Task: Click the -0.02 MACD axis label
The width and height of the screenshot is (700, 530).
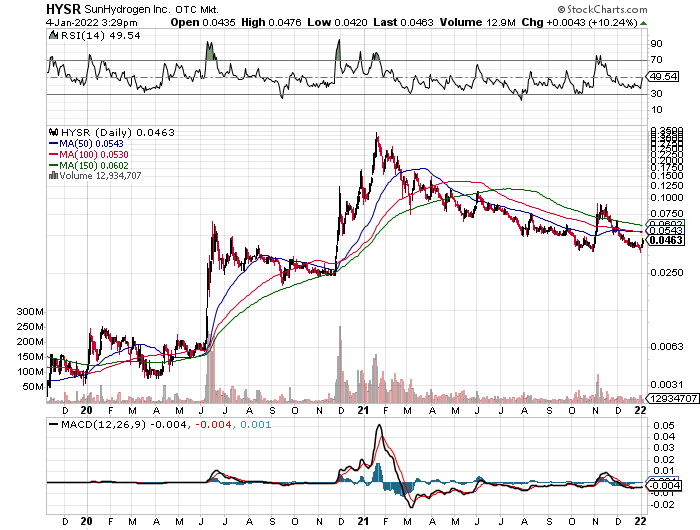Action: tap(663, 505)
